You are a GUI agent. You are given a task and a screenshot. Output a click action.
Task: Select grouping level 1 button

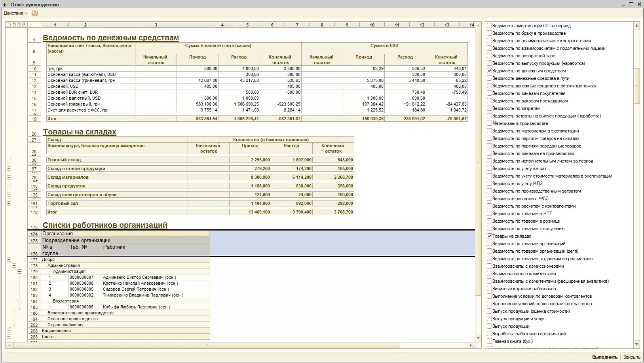(x=8, y=25)
